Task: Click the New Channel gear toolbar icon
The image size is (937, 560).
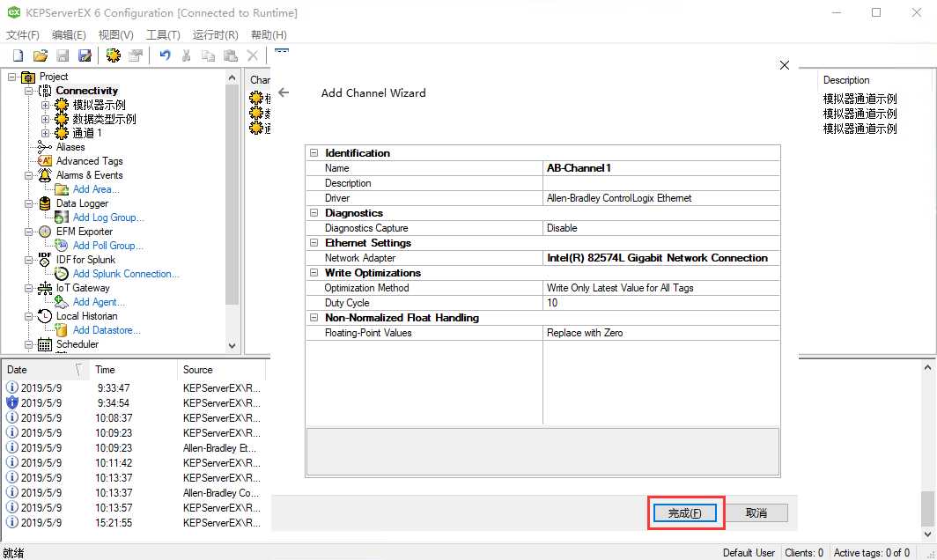Action: [113, 55]
